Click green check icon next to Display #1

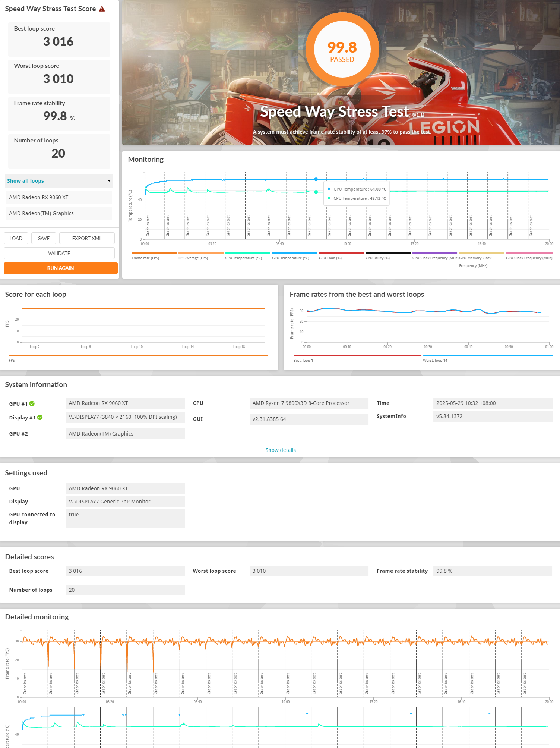(40, 417)
